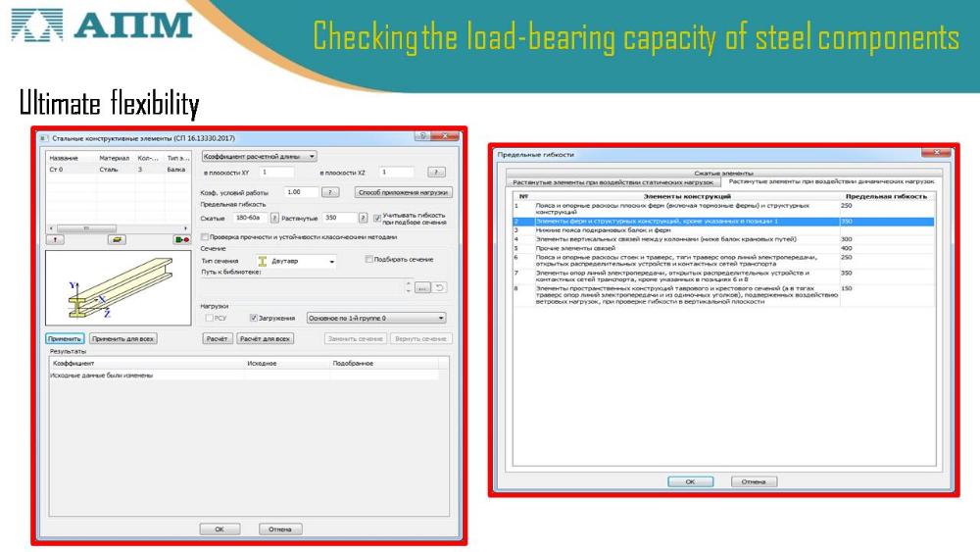Click the '?' button next to Растянутые field
The image size is (980, 552).
[x=364, y=218]
